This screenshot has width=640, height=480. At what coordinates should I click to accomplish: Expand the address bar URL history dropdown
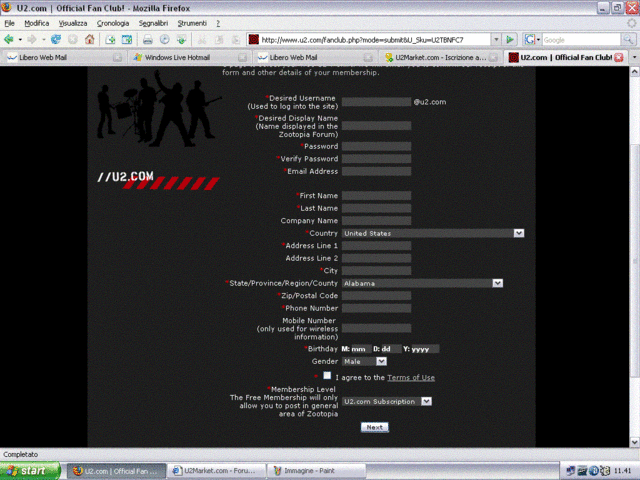(496, 40)
